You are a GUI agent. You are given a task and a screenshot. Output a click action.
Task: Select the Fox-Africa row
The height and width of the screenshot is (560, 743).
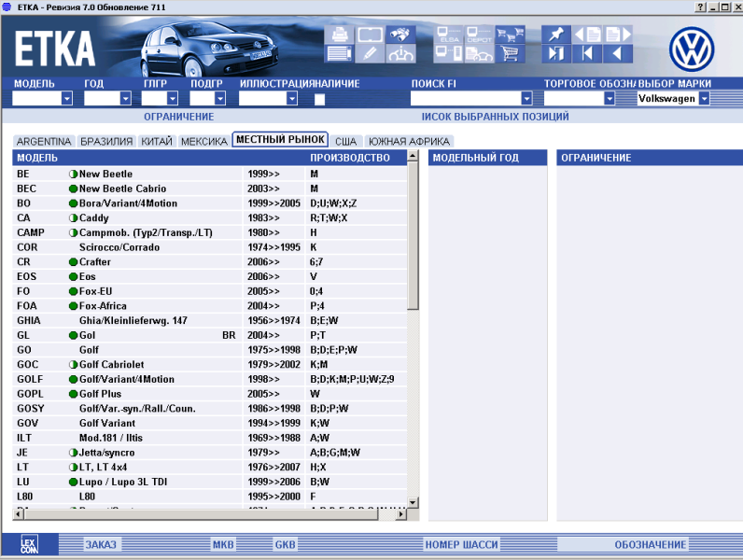coord(209,306)
